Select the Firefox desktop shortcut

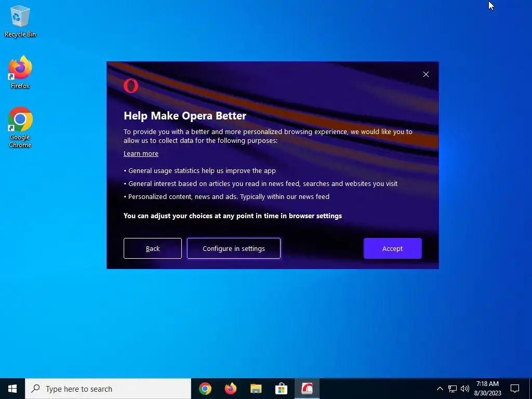coord(20,72)
